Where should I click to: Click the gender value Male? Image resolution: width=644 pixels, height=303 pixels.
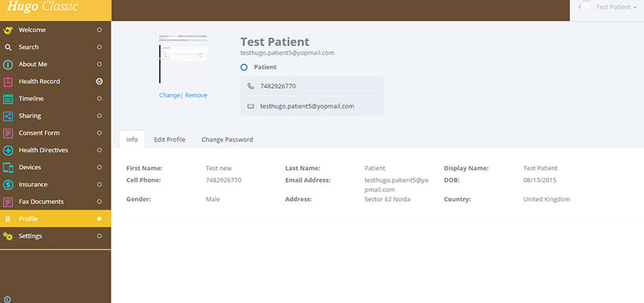pos(213,199)
